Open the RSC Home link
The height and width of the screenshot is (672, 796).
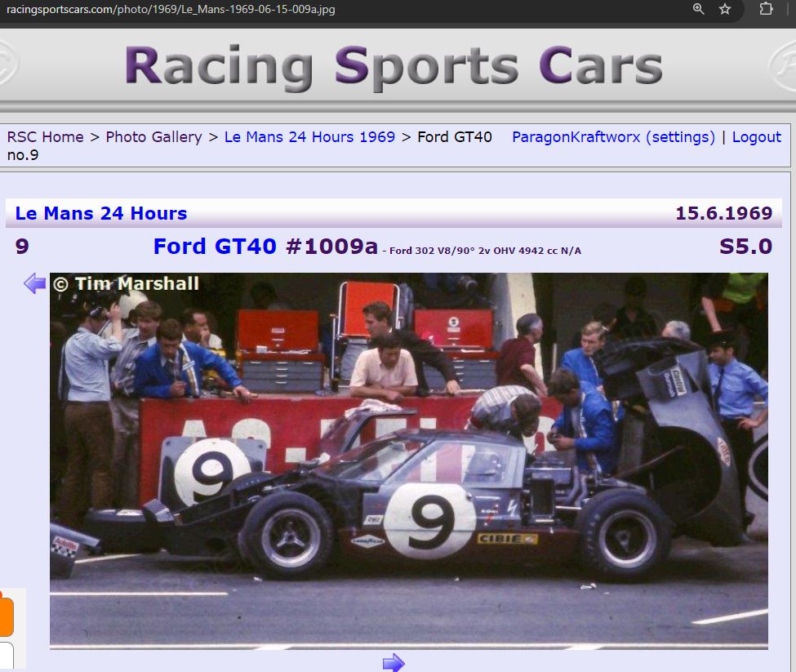click(x=45, y=137)
